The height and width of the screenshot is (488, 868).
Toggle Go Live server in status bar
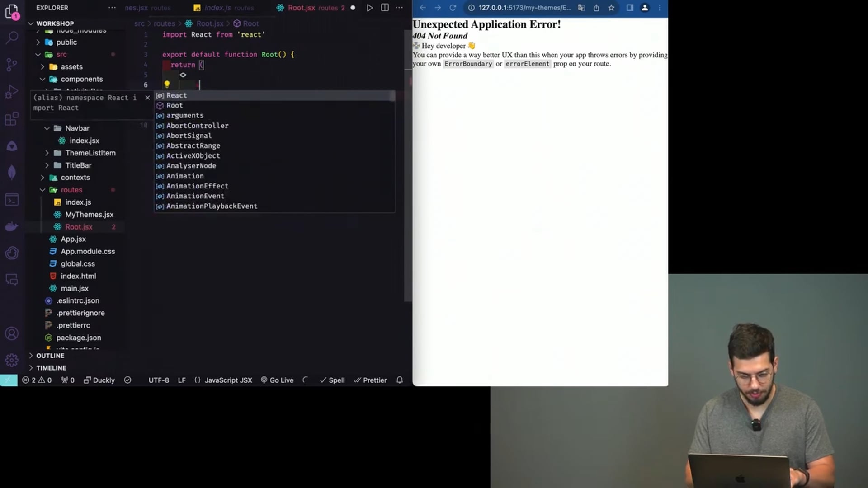277,380
